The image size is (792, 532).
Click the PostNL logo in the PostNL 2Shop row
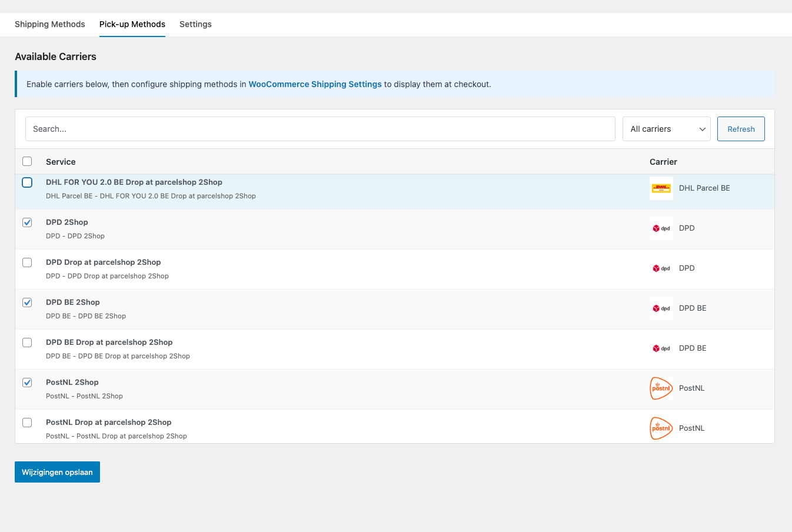[x=661, y=388]
